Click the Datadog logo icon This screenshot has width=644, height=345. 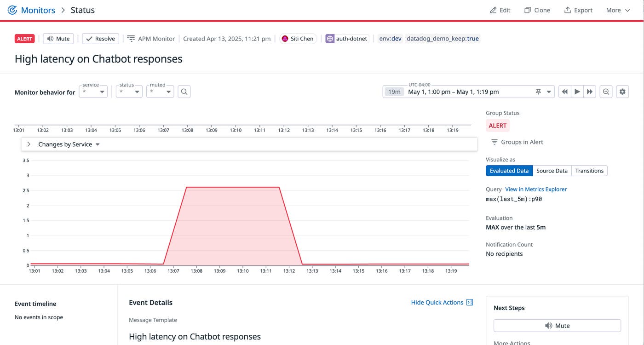click(12, 10)
